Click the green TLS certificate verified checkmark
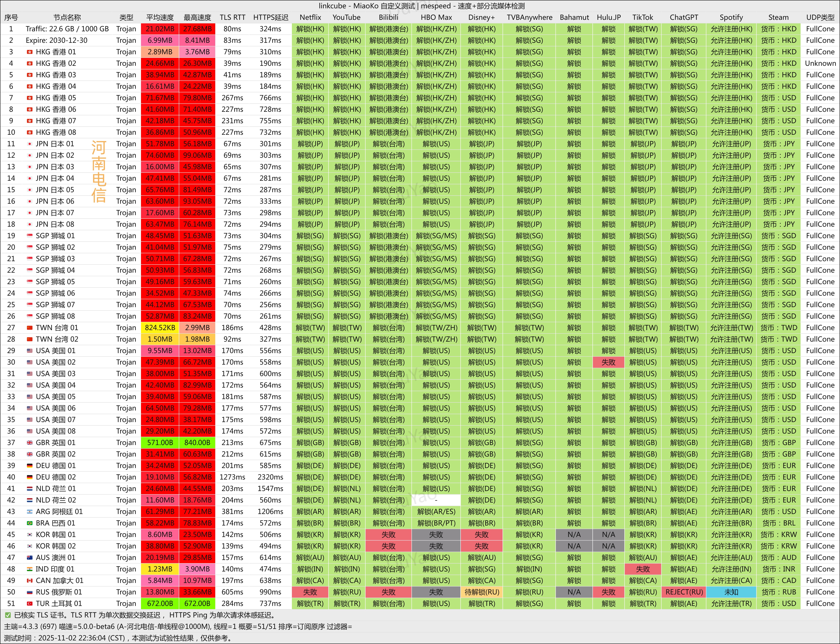 click(x=8, y=615)
